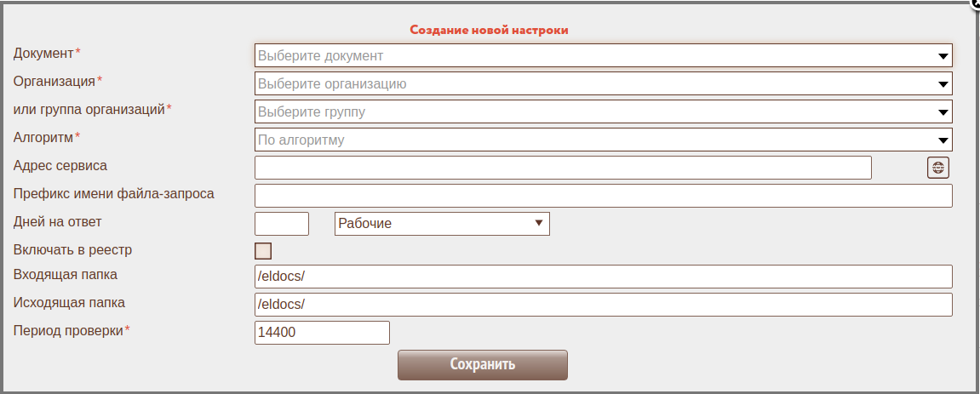The image size is (980, 394).
Task: Click the globe icon beside service address
Action: [x=937, y=168]
